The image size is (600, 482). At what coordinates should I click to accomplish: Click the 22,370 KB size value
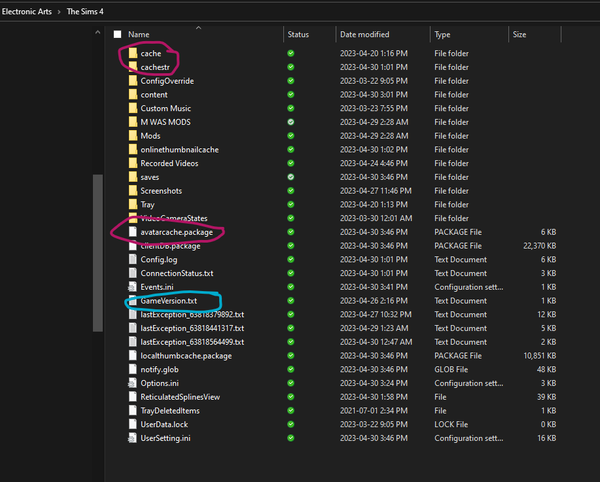(x=540, y=246)
